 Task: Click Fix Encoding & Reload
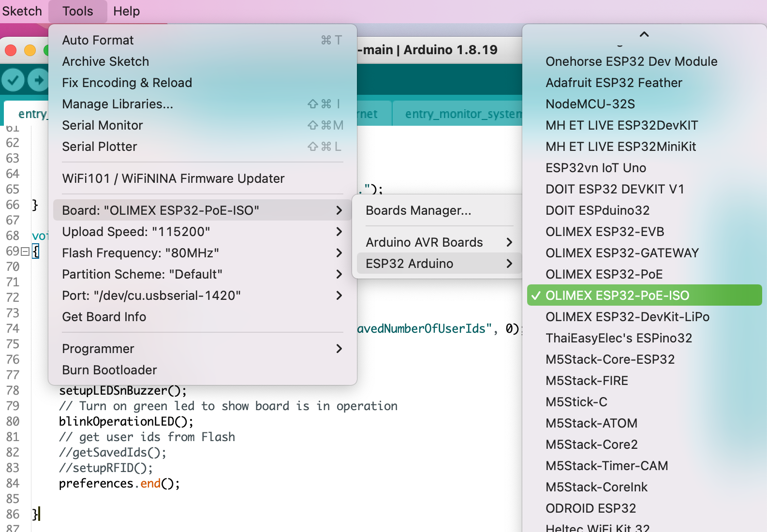(203, 83)
